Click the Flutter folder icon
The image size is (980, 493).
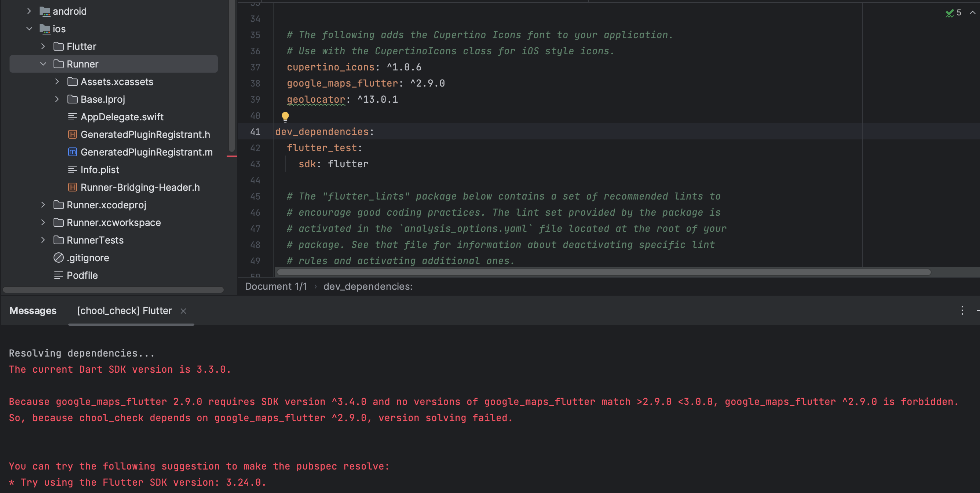click(x=59, y=47)
